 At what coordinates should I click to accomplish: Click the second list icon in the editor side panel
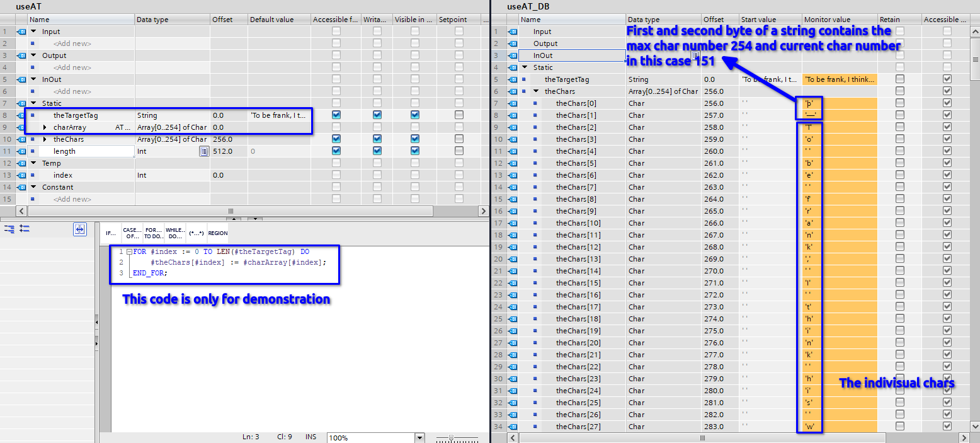click(25, 229)
